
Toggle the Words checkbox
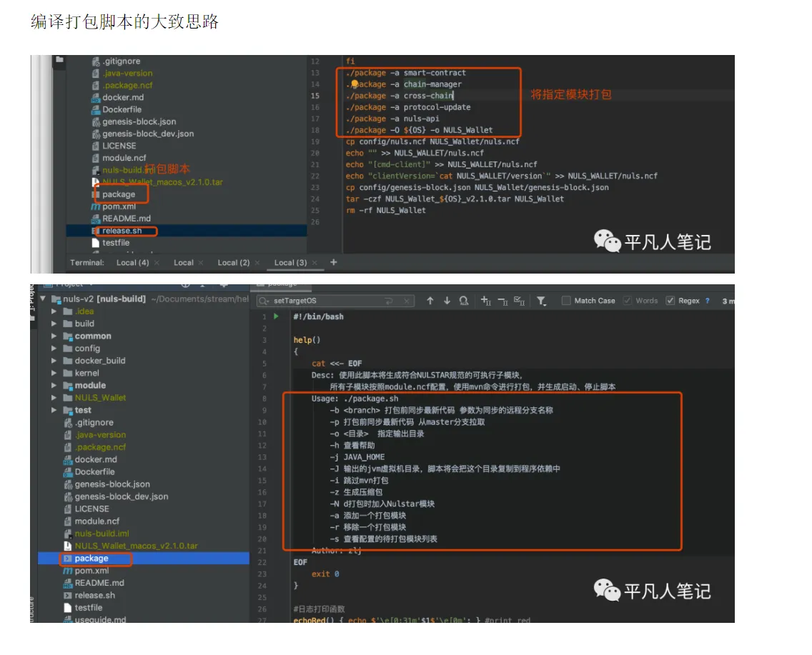click(628, 301)
